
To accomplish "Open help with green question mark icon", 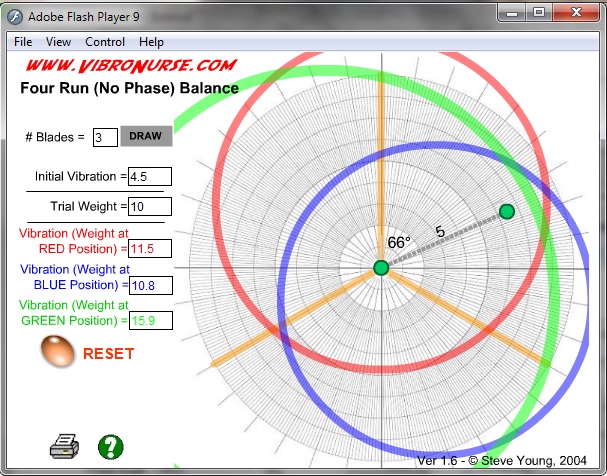I will click(x=110, y=447).
